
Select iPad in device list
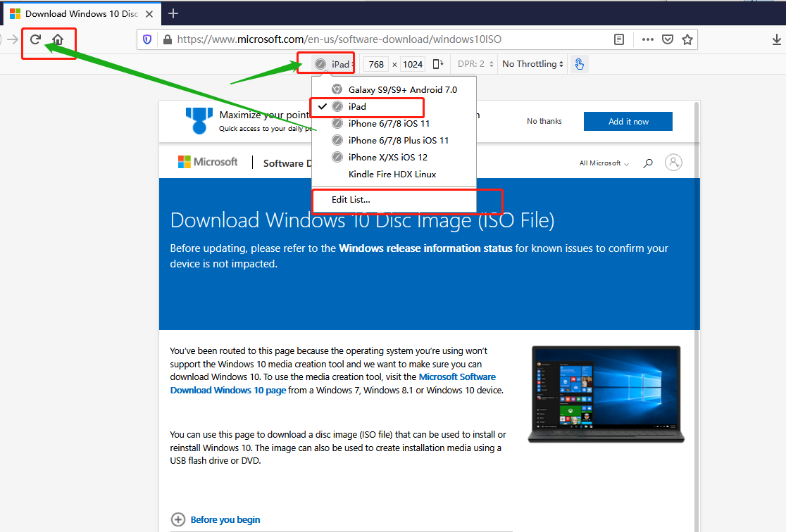click(394, 107)
